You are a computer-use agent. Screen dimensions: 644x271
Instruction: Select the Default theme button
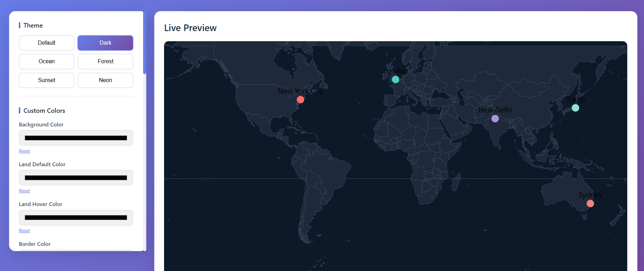point(46,43)
